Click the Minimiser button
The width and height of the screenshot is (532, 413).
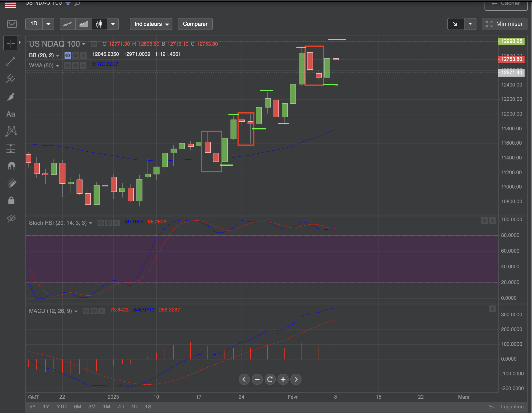tap(505, 24)
